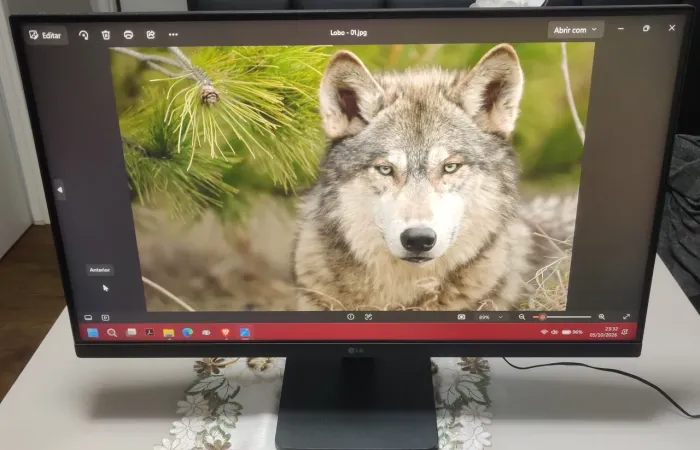
Task: Launch Microsoft Edge from the taskbar
Action: coord(188,332)
